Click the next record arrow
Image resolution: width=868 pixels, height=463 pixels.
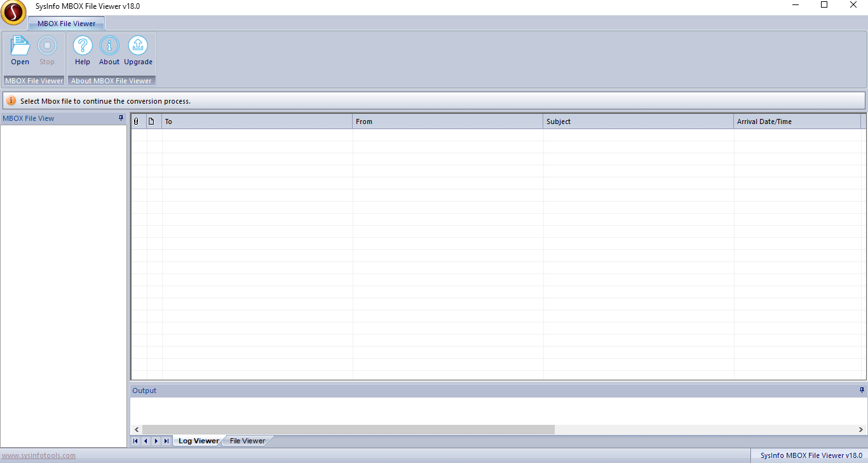[156, 440]
